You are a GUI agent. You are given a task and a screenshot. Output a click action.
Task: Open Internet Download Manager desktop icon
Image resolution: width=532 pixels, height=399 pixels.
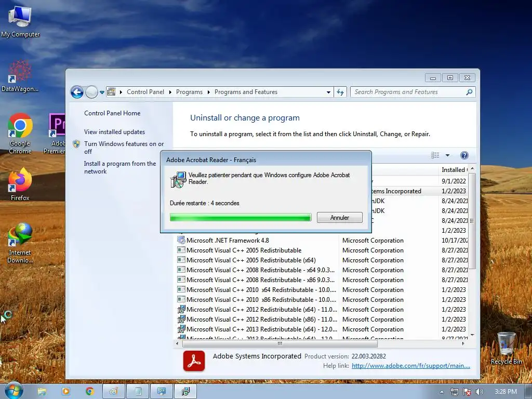(20, 243)
